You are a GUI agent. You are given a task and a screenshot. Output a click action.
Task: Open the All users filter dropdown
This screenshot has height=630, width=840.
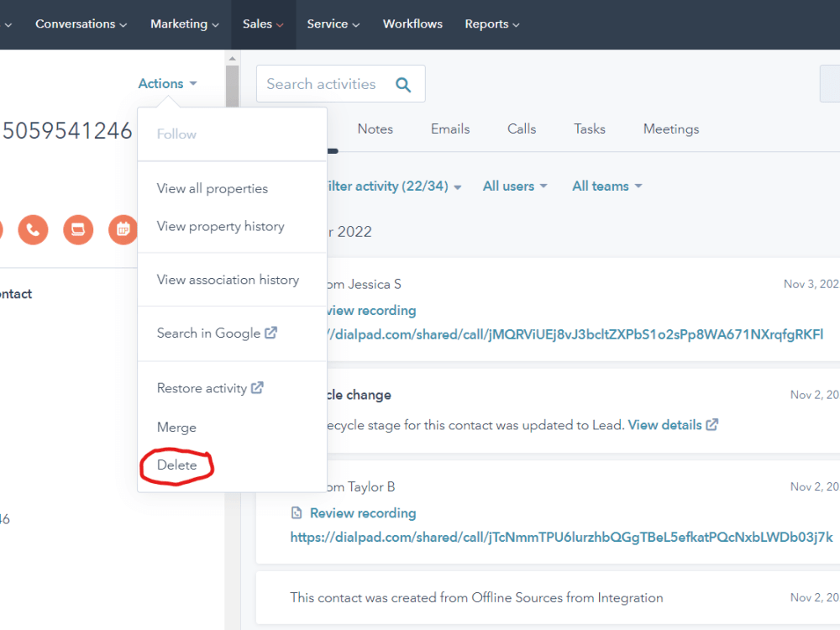pyautogui.click(x=515, y=186)
